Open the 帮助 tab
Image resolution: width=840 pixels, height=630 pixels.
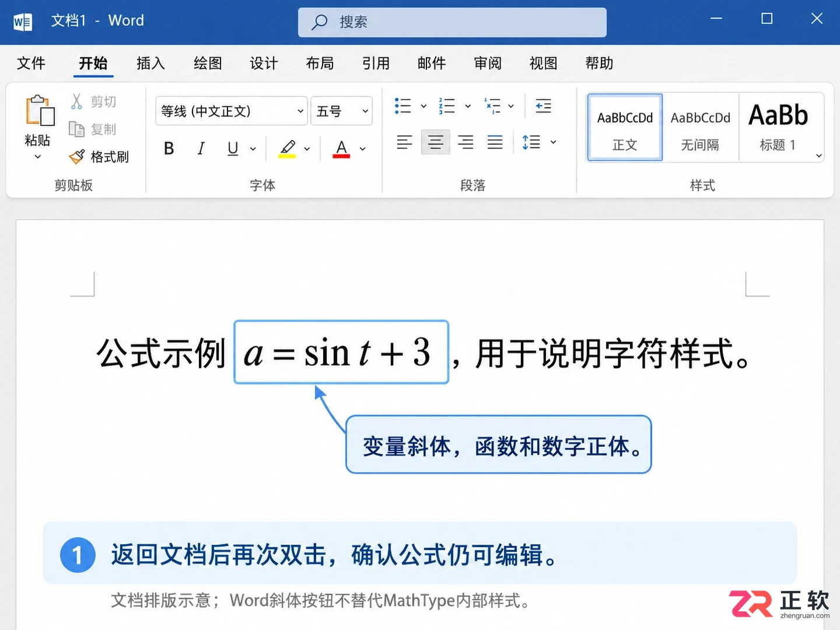pos(599,63)
